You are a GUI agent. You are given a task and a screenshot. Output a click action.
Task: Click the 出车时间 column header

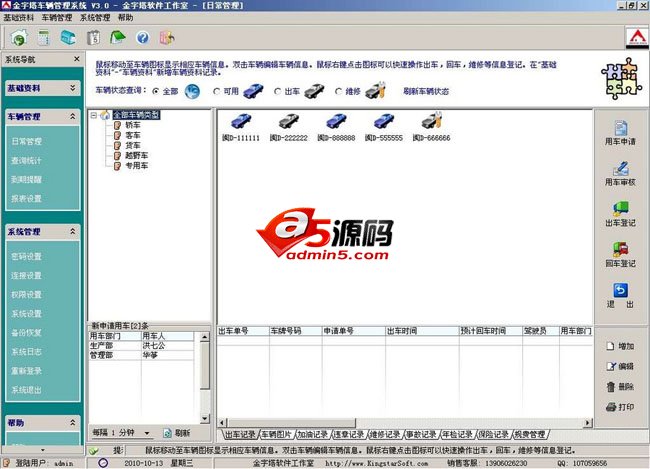[422, 331]
